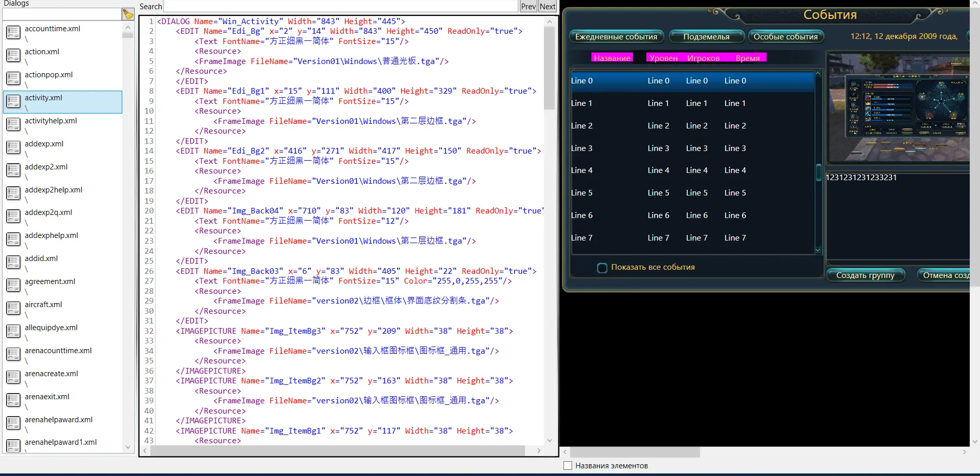Click the event list scroll down arrow
980x476 pixels.
(x=818, y=250)
